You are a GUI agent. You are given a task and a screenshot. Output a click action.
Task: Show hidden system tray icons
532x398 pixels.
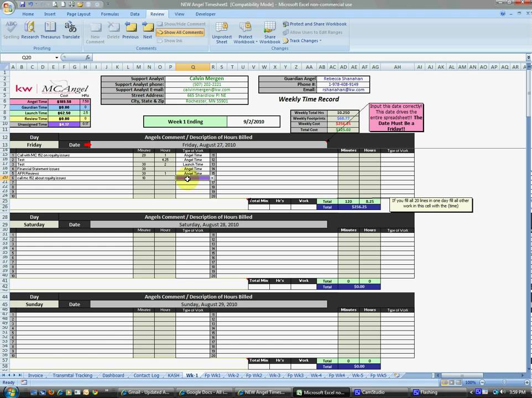471,392
